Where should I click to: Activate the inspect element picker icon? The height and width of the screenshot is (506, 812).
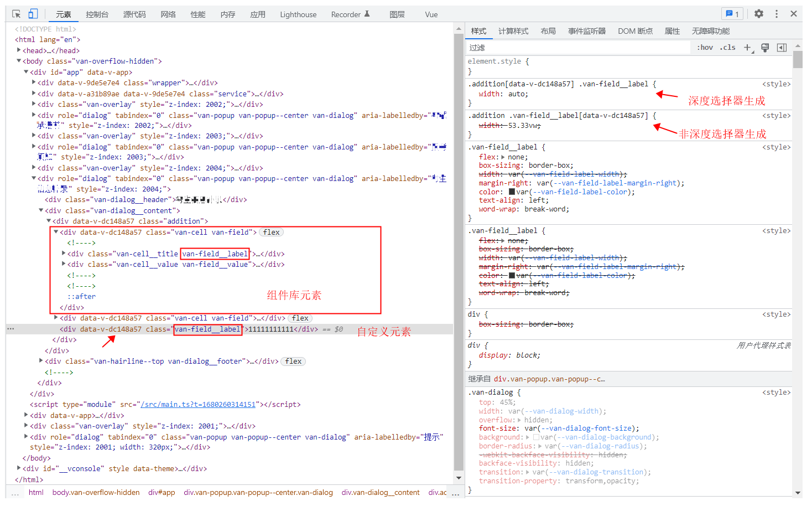(17, 14)
